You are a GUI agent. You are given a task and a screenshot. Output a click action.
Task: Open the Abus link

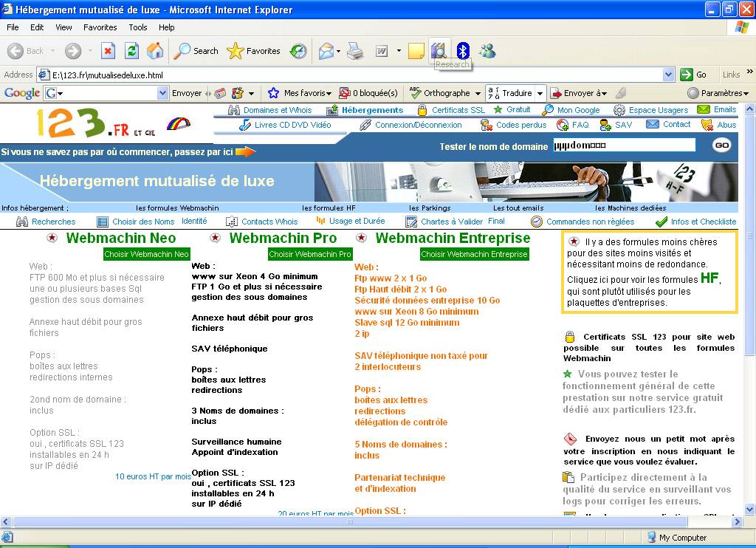[x=726, y=125]
